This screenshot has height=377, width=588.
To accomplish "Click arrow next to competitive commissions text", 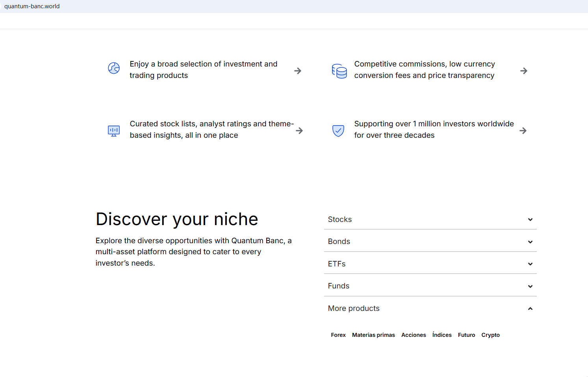I will 523,71.
